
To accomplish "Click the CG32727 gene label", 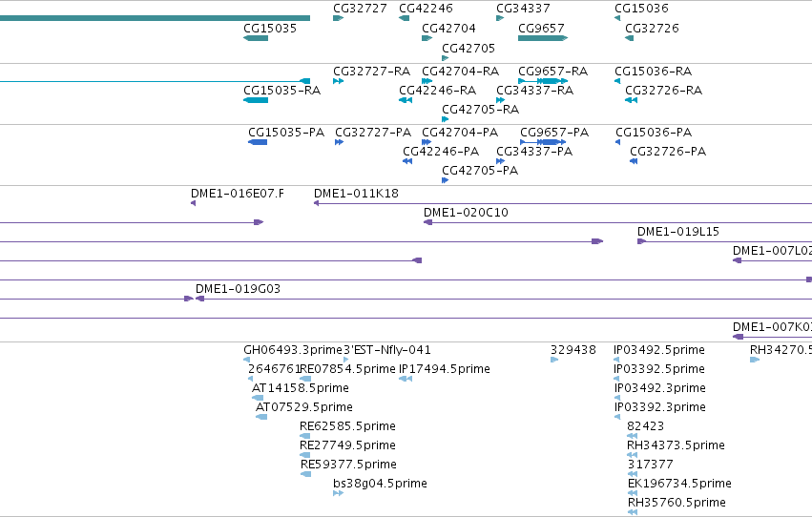I will click(x=360, y=9).
